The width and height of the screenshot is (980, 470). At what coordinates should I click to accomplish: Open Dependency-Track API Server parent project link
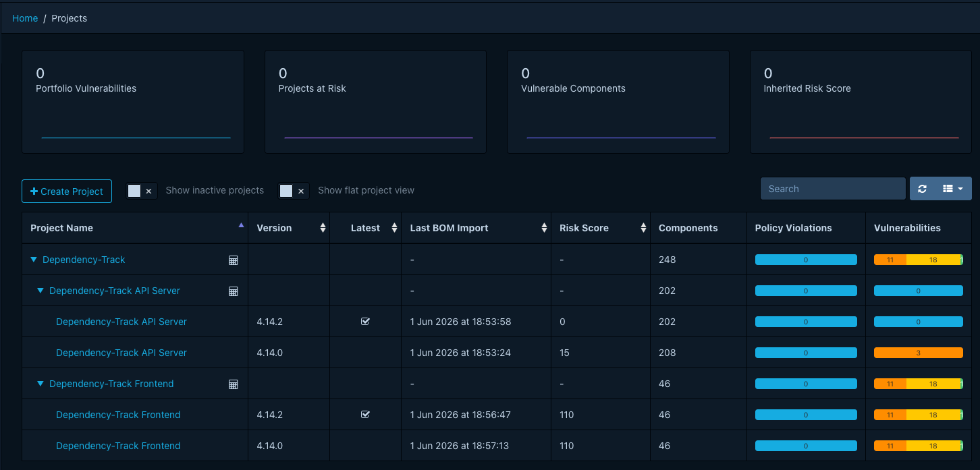(x=115, y=291)
